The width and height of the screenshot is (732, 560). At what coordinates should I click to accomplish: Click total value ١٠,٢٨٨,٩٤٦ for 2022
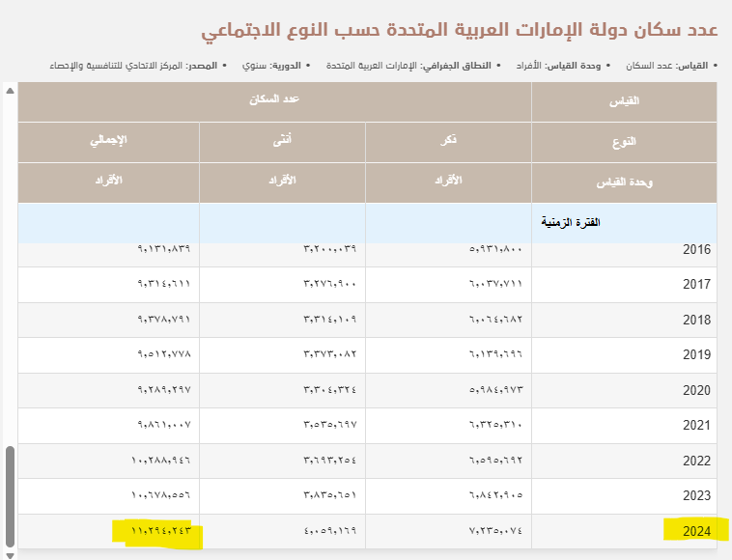tap(160, 462)
